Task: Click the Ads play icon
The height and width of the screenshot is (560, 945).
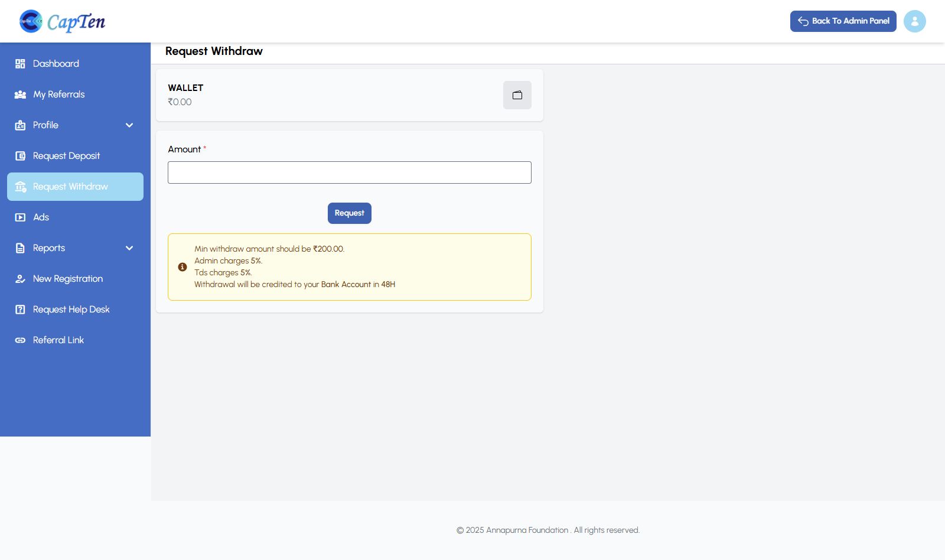Action: coord(20,217)
